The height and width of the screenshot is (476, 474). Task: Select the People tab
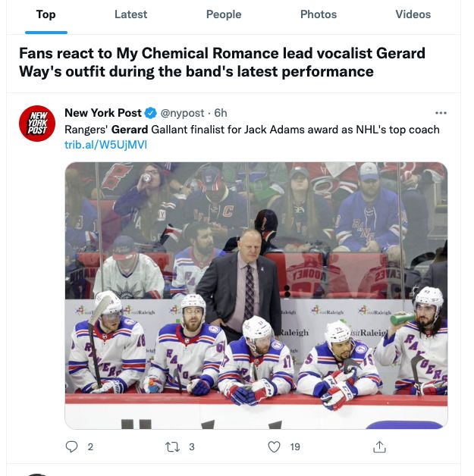(224, 14)
